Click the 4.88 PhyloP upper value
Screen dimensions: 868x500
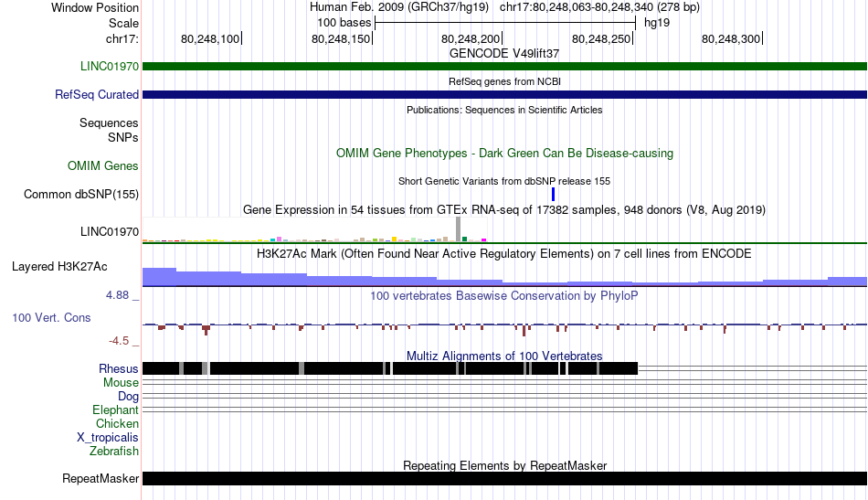[117, 295]
